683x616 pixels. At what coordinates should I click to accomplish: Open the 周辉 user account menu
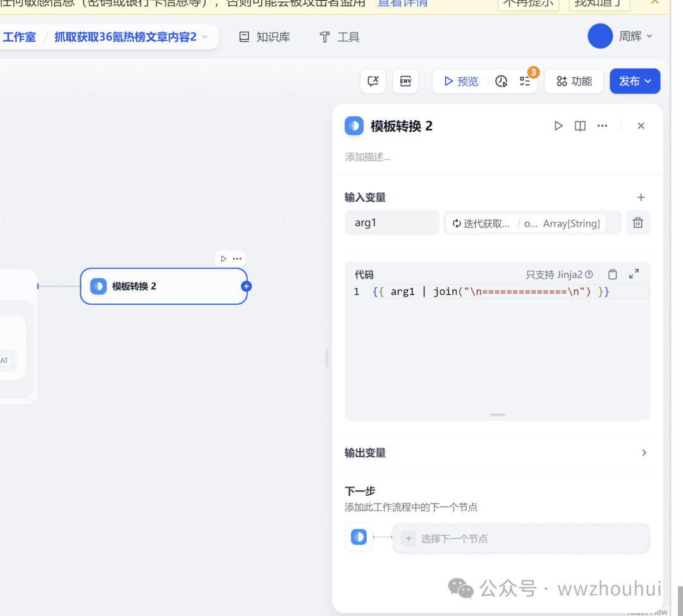pos(621,36)
